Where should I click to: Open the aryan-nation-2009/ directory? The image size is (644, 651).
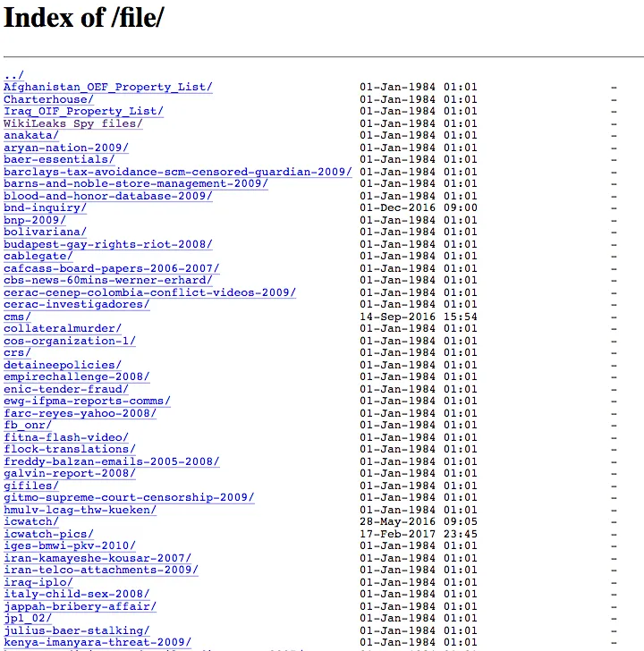tap(66, 148)
